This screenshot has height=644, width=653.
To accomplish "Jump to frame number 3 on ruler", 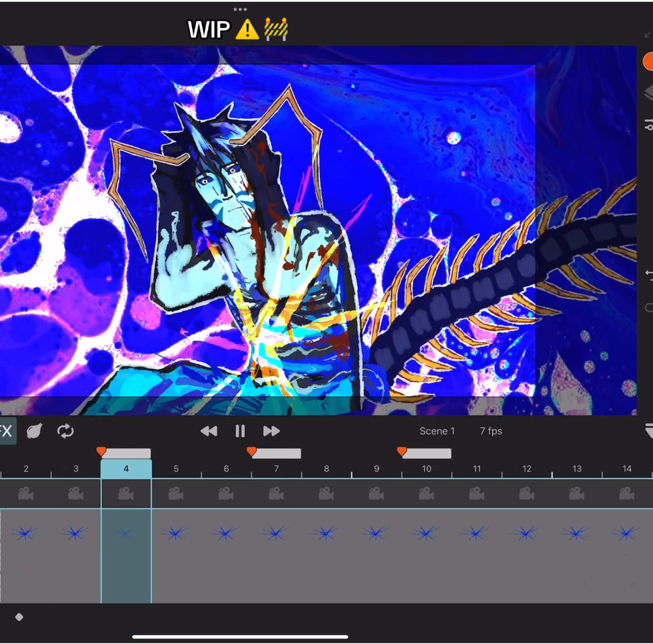I will [x=76, y=469].
